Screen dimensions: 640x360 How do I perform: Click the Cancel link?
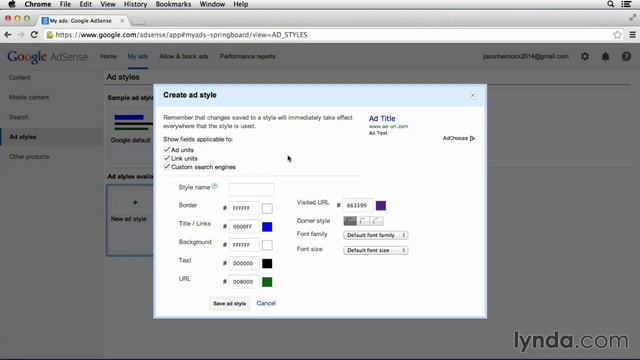point(266,303)
